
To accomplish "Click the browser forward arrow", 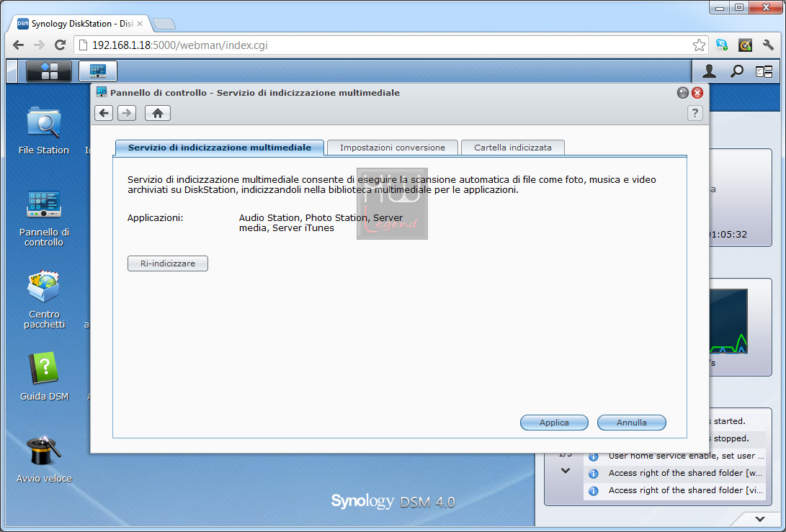I will [x=39, y=45].
